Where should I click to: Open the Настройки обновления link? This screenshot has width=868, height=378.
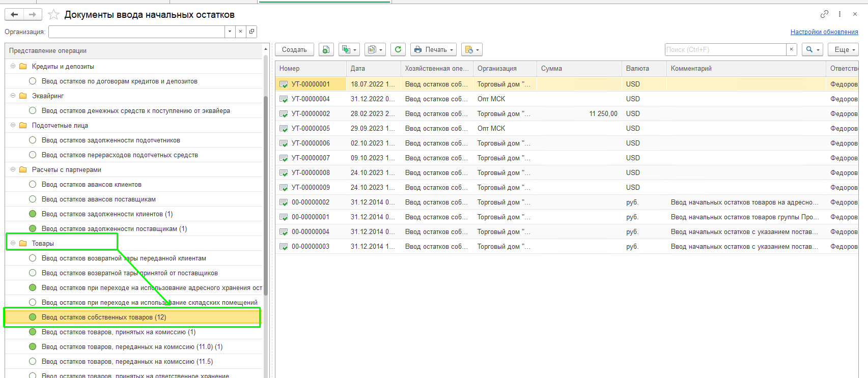click(824, 32)
